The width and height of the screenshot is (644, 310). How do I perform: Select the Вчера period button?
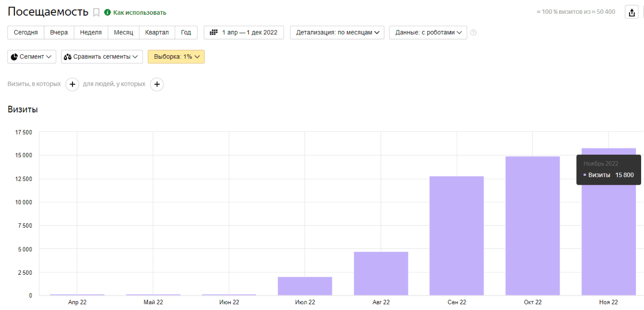pyautogui.click(x=59, y=32)
